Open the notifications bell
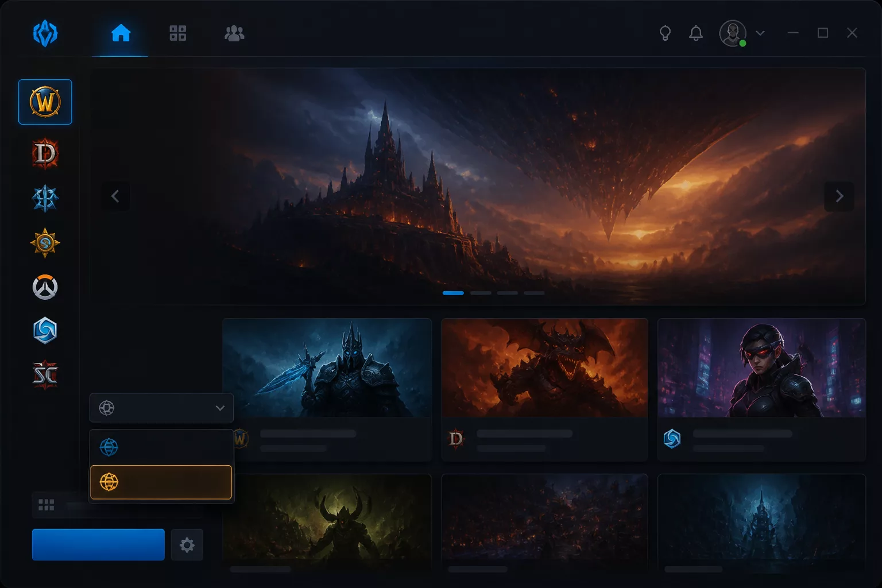 (x=696, y=33)
